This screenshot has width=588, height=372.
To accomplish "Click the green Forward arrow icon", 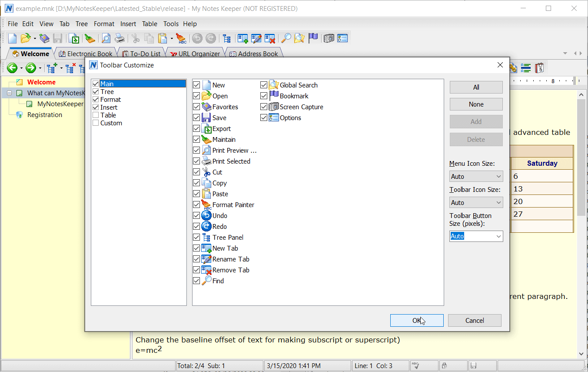I will 30,68.
